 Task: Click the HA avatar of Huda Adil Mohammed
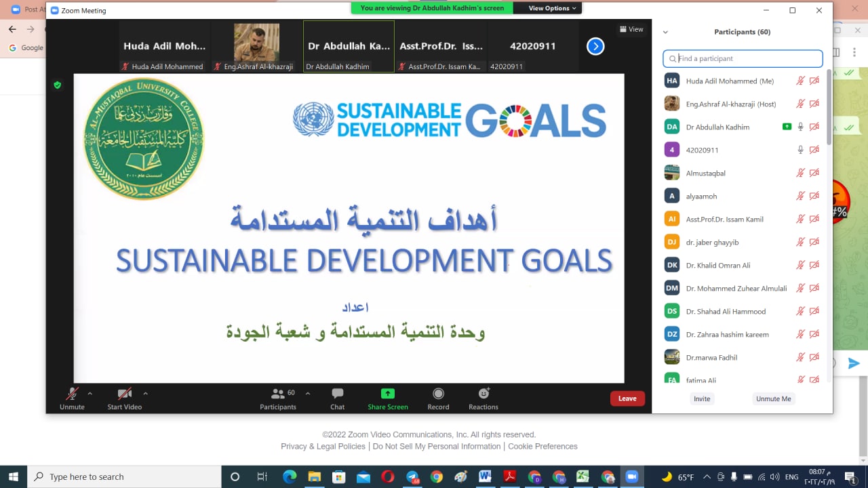coord(672,81)
